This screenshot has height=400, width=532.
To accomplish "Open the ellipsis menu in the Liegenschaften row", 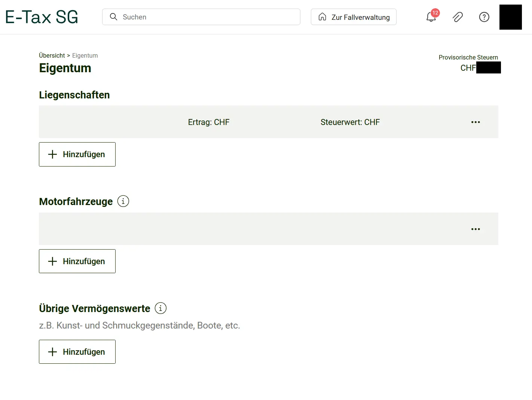I will click(476, 122).
